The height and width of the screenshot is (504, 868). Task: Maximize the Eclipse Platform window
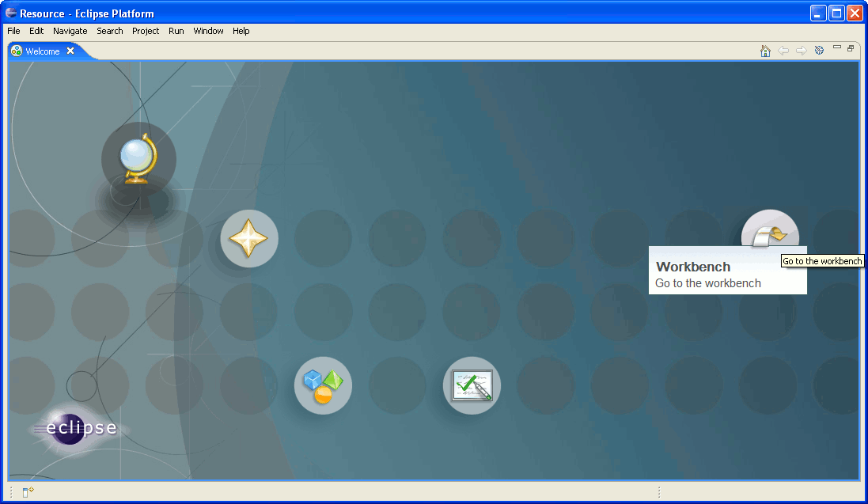coord(836,13)
